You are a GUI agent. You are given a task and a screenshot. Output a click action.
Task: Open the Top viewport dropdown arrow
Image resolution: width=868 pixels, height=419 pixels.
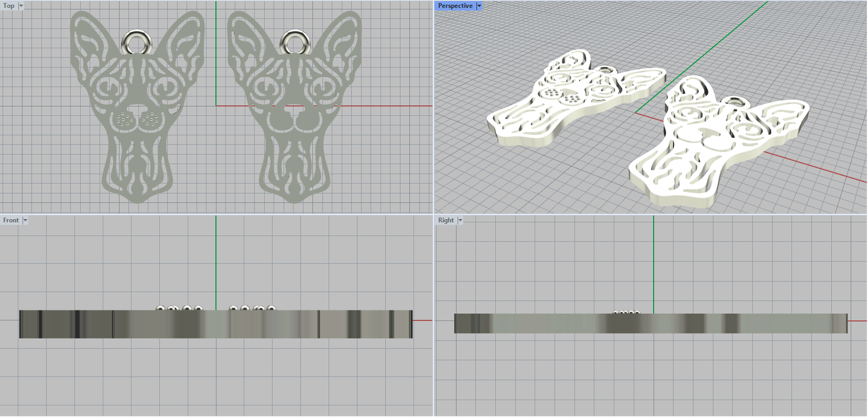pos(21,6)
